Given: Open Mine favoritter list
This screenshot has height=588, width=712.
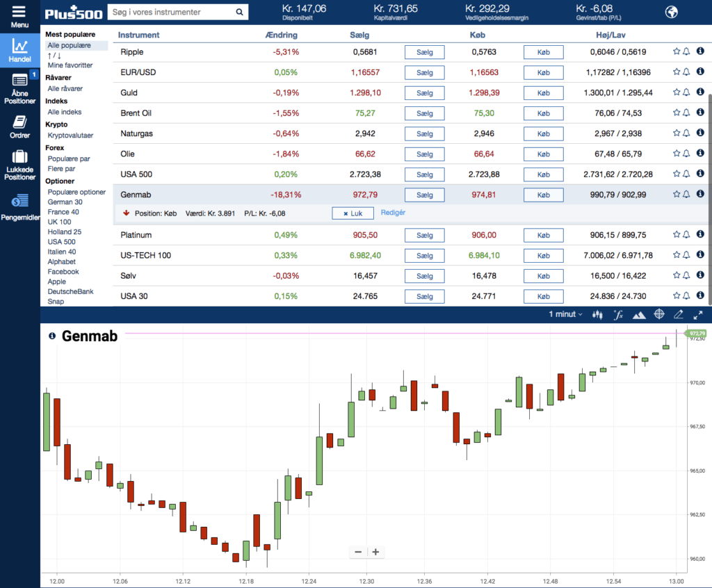Looking at the screenshot, I should (x=70, y=65).
